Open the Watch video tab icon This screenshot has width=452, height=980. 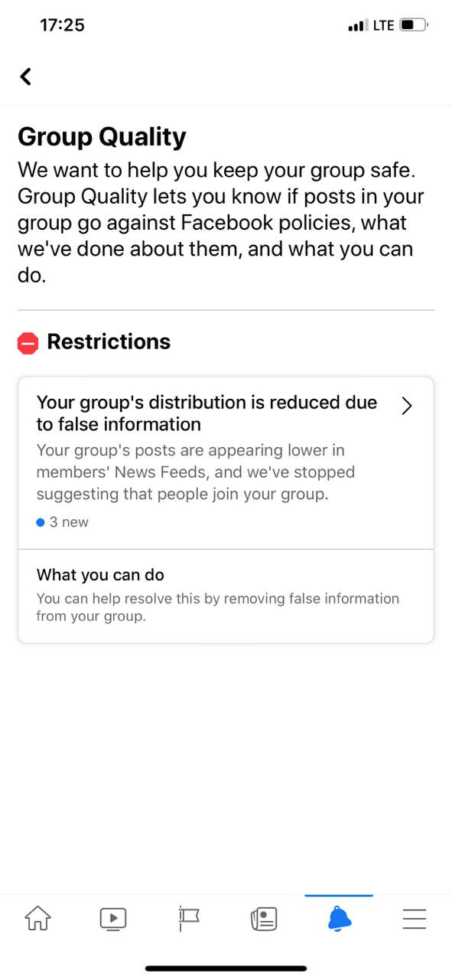point(113,918)
